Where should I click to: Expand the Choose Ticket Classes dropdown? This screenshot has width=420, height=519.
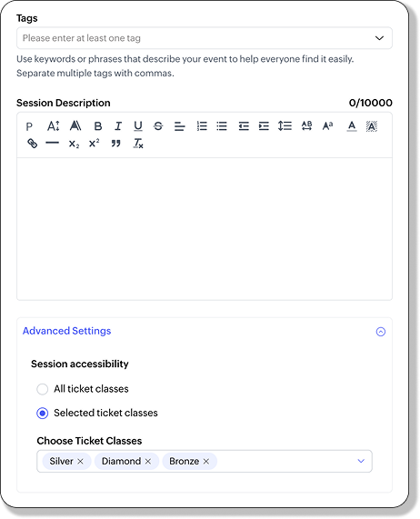361,461
